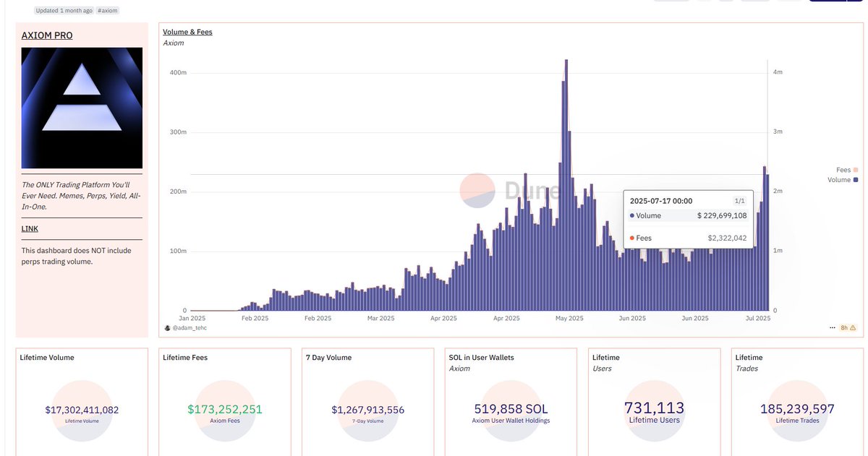Click the 4m right-axis label

click(778, 73)
